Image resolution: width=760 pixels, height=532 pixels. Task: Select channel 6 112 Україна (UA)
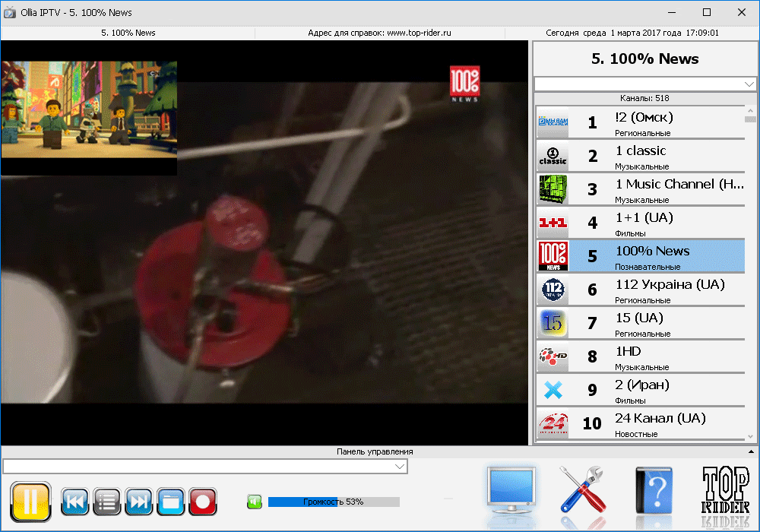click(641, 290)
